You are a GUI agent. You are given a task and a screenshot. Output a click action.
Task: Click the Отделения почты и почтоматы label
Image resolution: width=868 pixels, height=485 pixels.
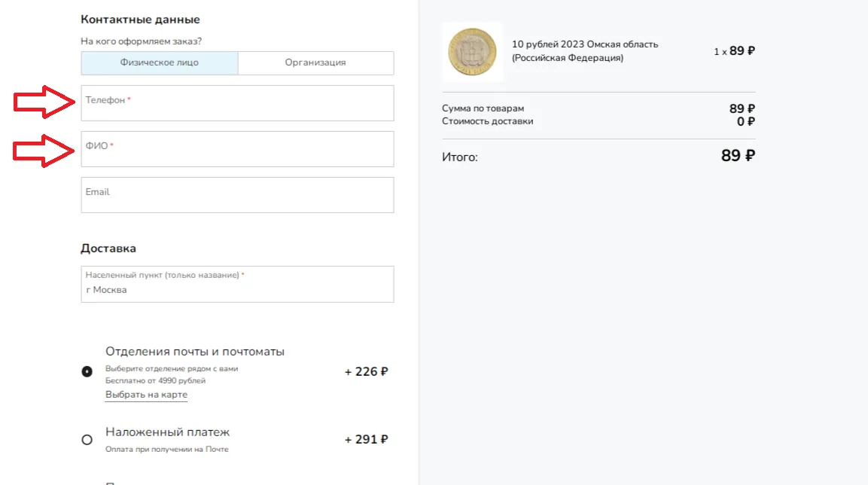[195, 352]
